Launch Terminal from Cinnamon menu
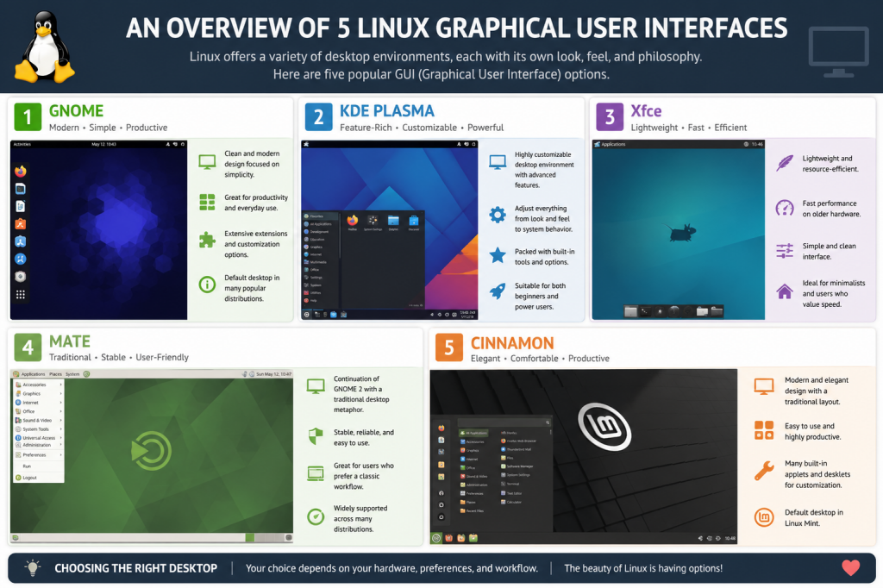This screenshot has height=588, width=883. click(510, 484)
